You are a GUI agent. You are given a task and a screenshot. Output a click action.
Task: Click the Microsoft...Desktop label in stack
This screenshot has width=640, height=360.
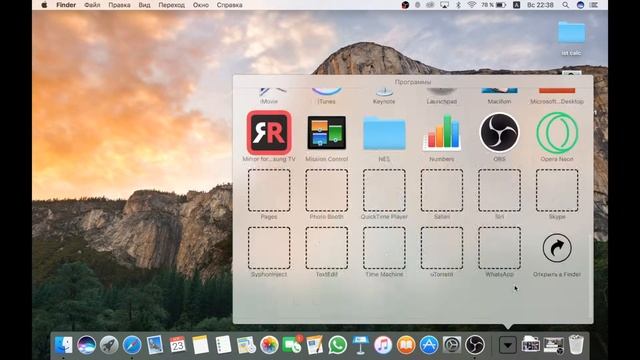click(x=557, y=101)
